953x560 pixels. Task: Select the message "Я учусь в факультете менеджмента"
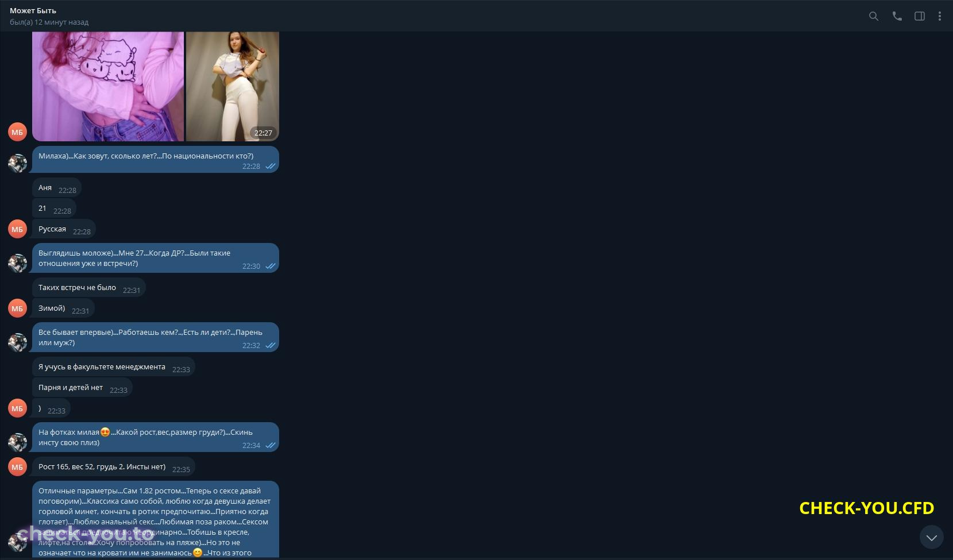114,367
